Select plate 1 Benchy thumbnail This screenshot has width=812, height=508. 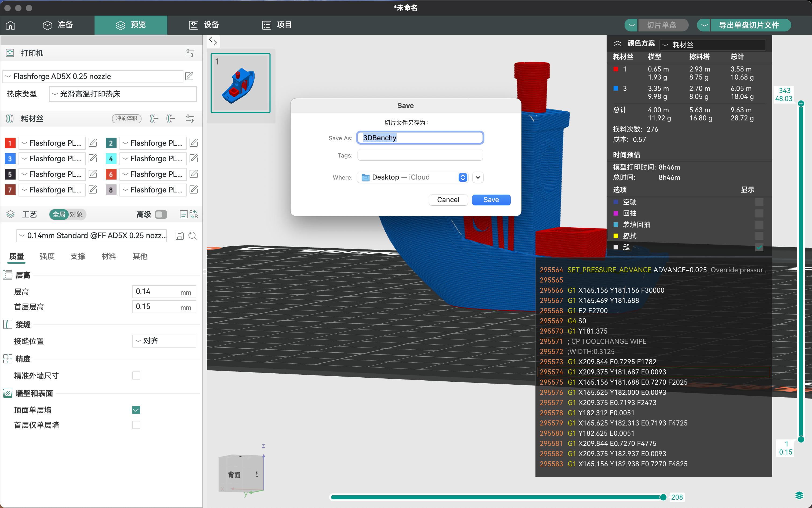(240, 83)
